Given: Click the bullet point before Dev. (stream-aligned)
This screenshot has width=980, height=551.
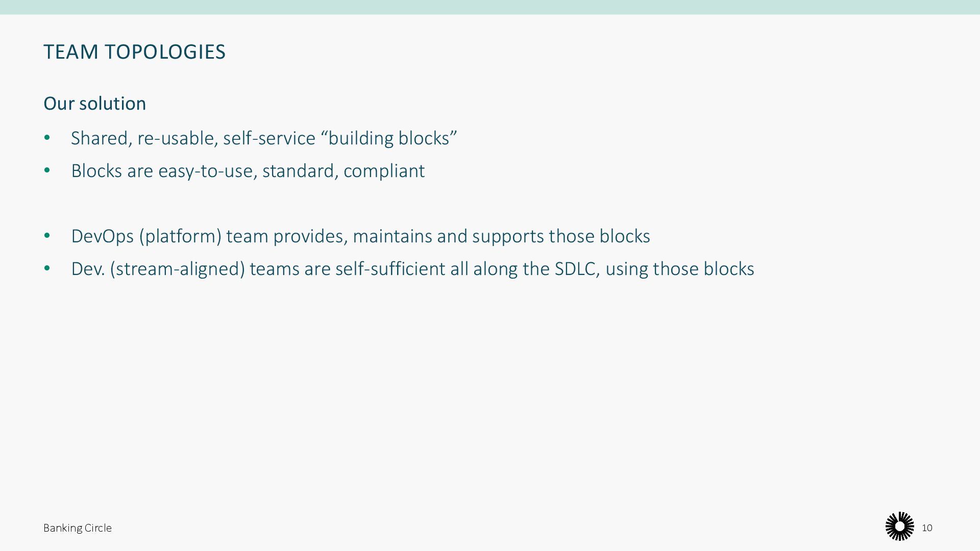Looking at the screenshot, I should click(x=47, y=268).
